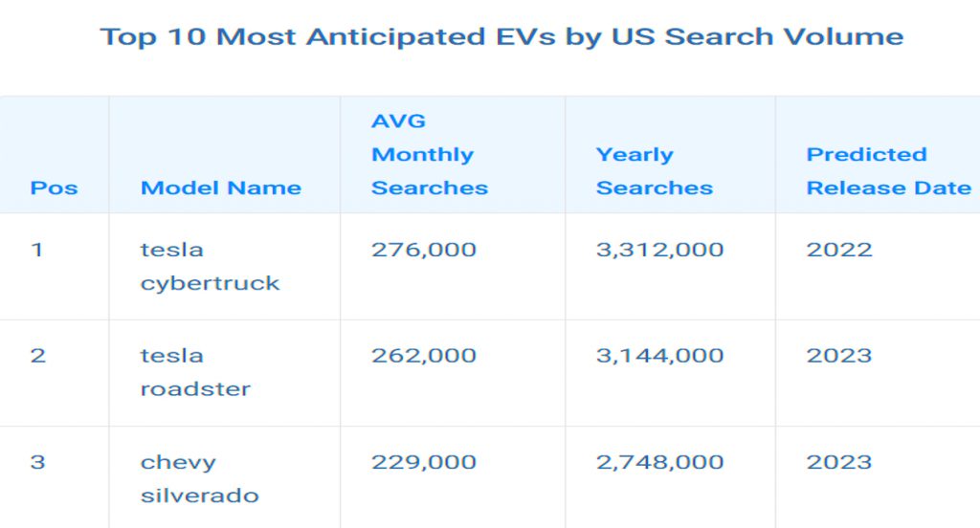Image resolution: width=980 pixels, height=528 pixels.
Task: Select the 276,000 monthly searches cell
Action: pyautogui.click(x=424, y=251)
